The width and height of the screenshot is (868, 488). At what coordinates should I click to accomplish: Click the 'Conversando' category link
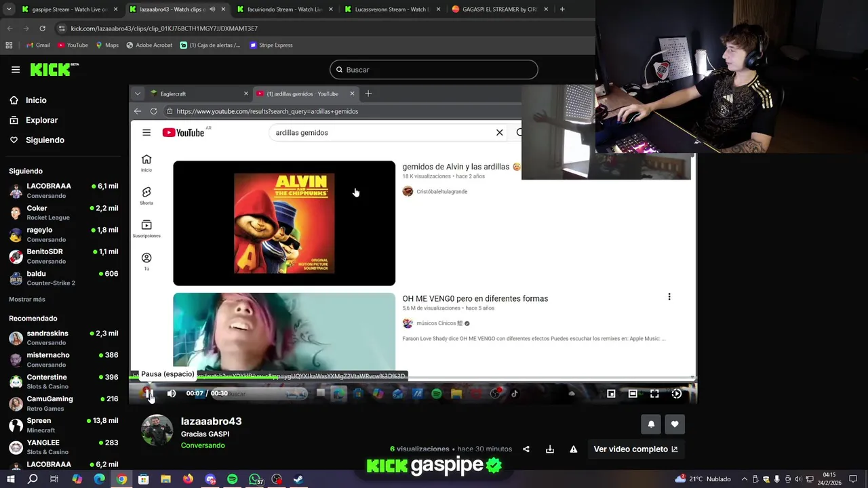tap(203, 445)
